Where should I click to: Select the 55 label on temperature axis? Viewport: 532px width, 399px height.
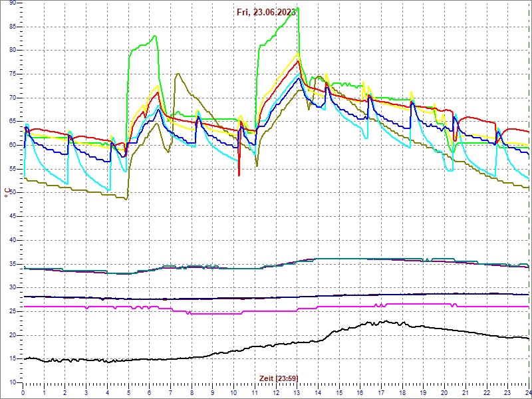click(13, 169)
